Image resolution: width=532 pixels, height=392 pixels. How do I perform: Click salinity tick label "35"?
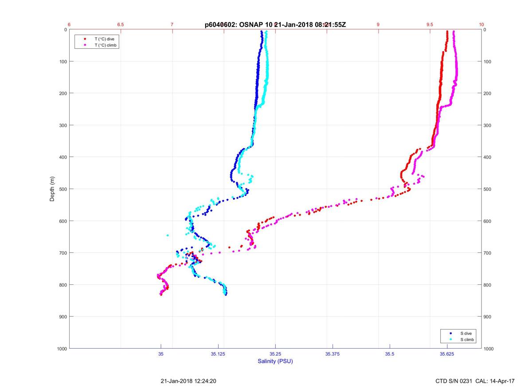[x=161, y=354]
